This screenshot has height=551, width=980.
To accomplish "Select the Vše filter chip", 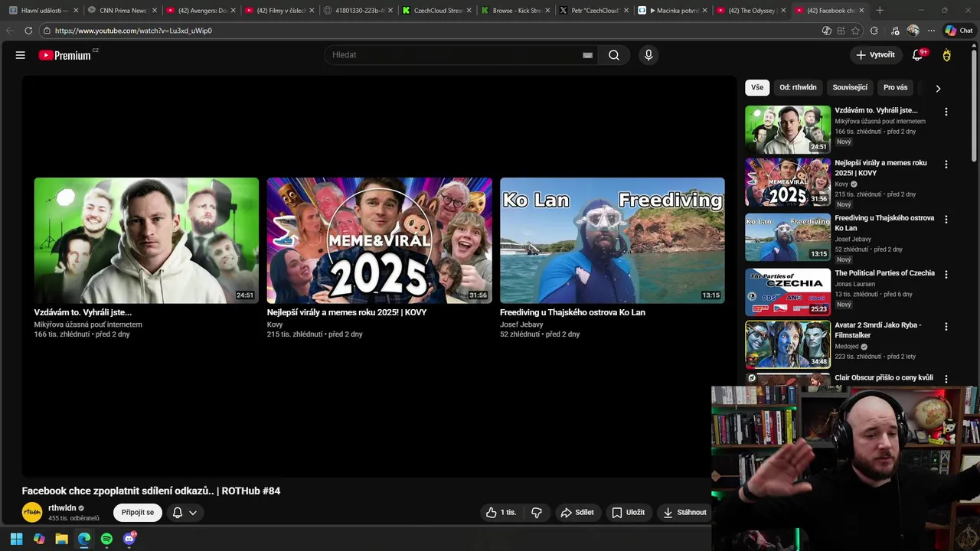I will (757, 87).
